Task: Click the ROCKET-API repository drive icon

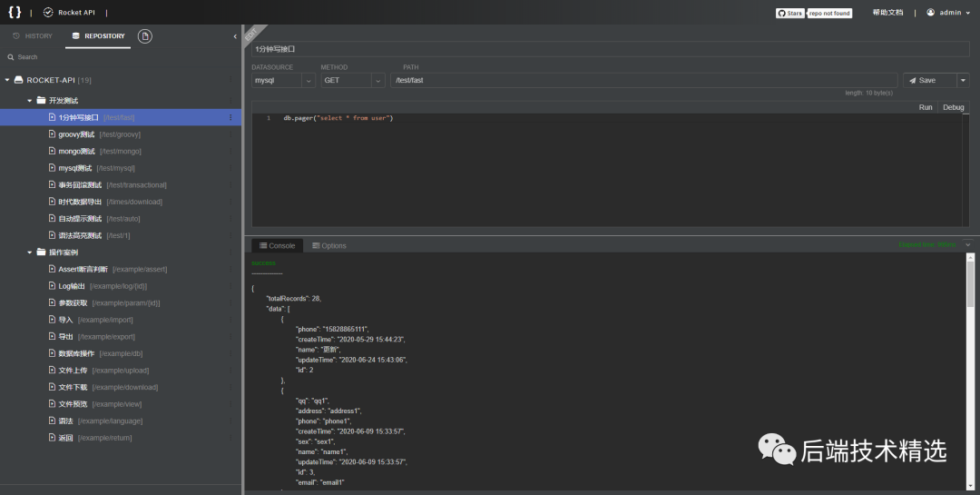Action: point(19,80)
